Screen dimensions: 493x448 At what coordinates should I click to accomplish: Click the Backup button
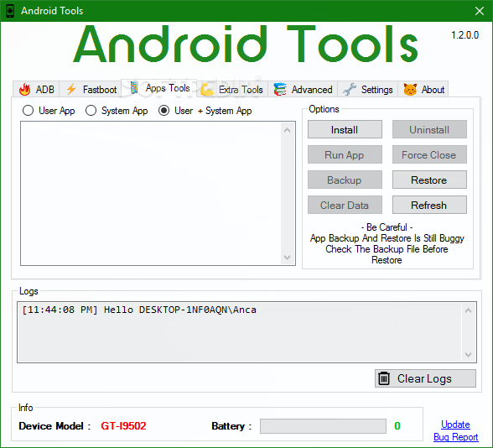(x=345, y=180)
